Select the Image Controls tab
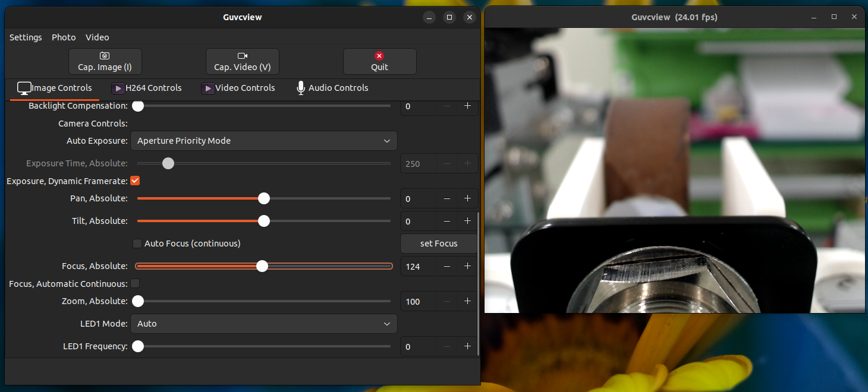Viewport: 868px width, 392px height. (55, 88)
